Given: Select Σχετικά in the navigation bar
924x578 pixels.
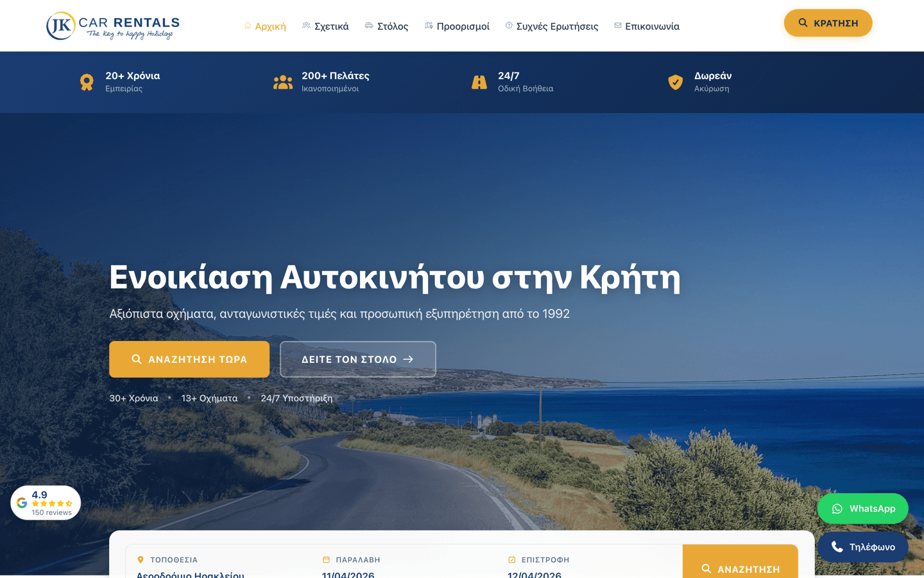Looking at the screenshot, I should [331, 26].
